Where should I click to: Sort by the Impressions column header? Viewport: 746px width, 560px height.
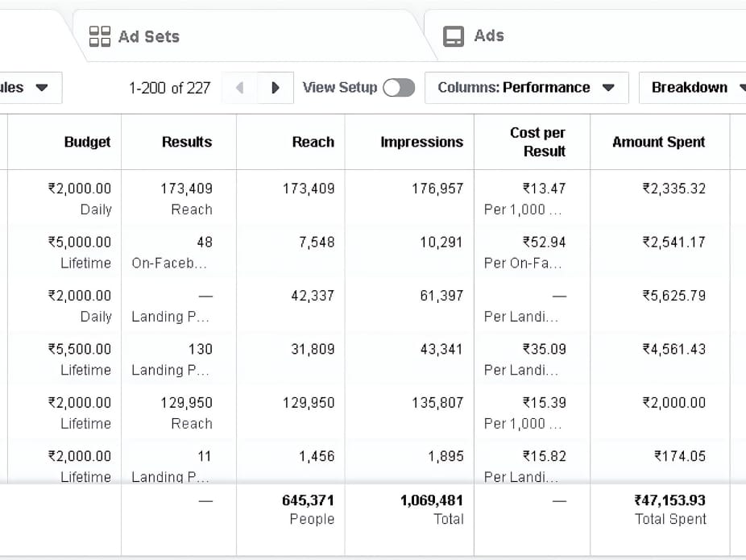421,142
